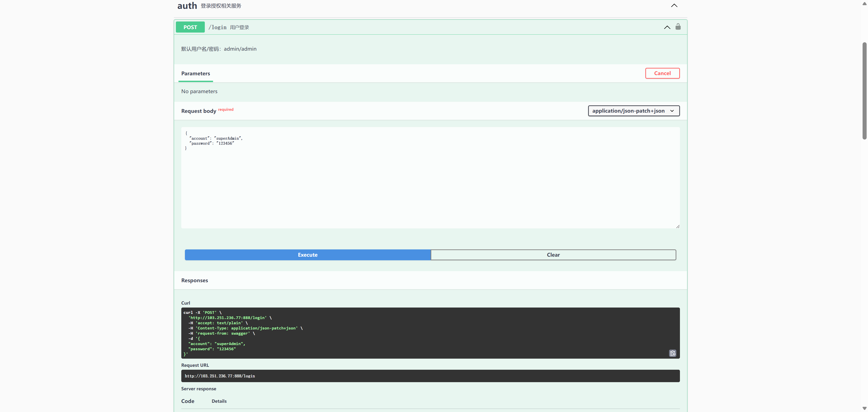This screenshot has height=412, width=868.
Task: Click inside the request body JSON textarea
Action: click(430, 178)
